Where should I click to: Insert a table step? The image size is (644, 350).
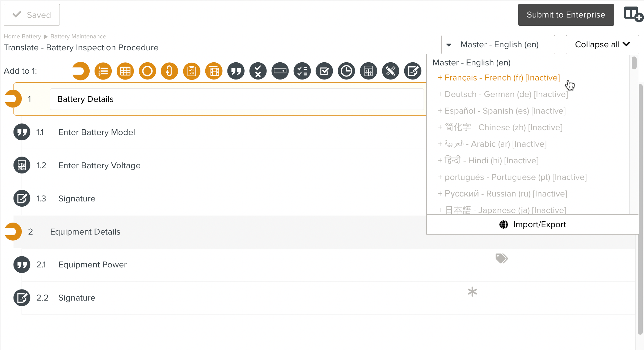pos(125,71)
